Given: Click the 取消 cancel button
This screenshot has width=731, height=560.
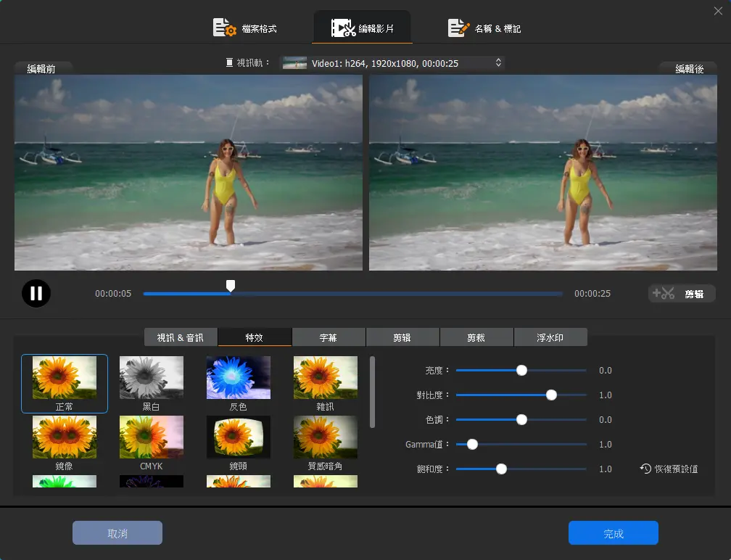Looking at the screenshot, I should pyautogui.click(x=117, y=533).
